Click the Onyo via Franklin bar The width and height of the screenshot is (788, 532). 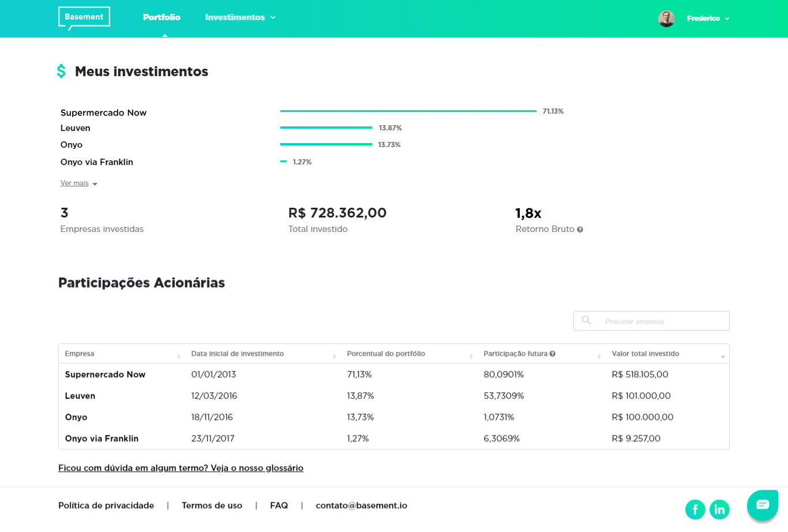[x=283, y=162]
